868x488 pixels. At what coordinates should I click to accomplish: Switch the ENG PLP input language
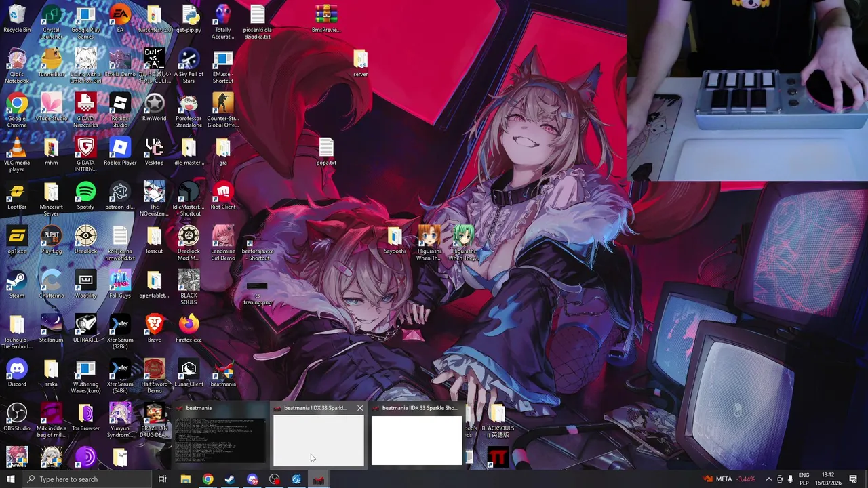coord(804,479)
